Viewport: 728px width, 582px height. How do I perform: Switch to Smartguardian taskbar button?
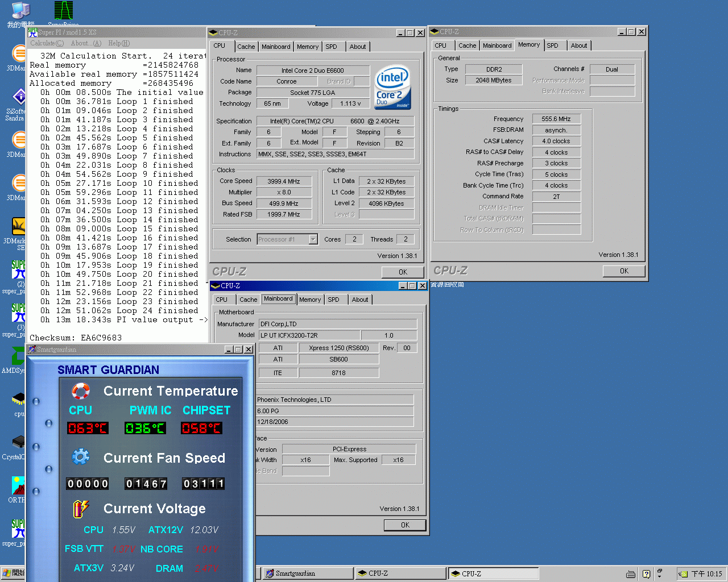(308, 573)
